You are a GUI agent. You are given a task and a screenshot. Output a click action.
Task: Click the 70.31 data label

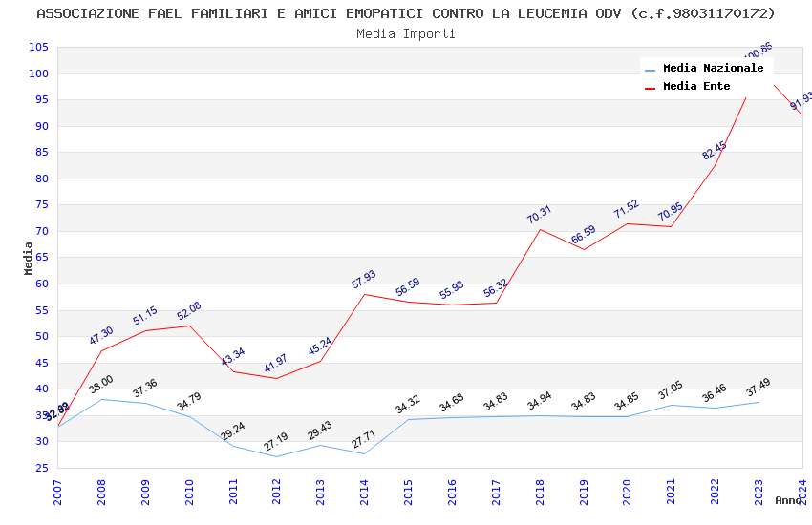click(x=540, y=215)
